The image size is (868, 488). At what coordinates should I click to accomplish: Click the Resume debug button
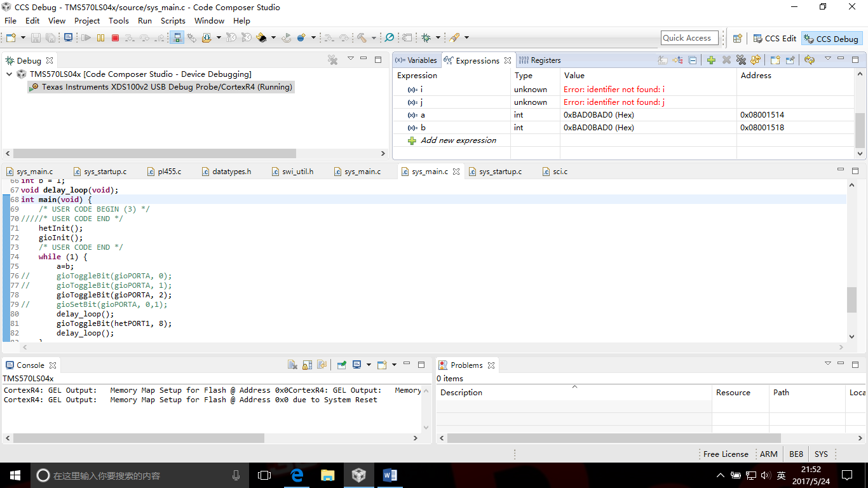86,38
